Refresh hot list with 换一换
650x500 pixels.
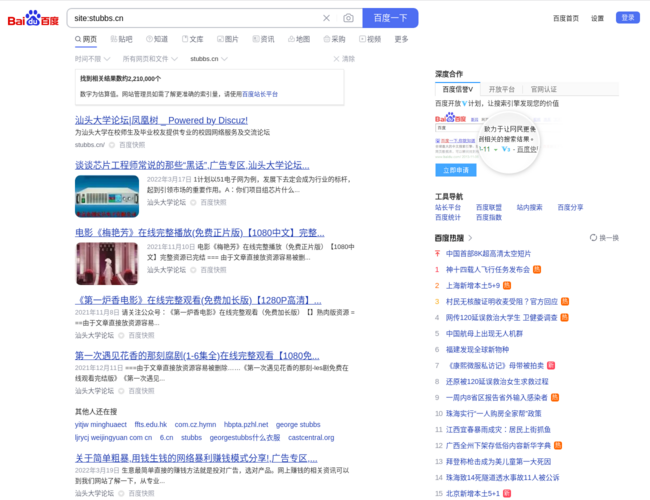(604, 238)
